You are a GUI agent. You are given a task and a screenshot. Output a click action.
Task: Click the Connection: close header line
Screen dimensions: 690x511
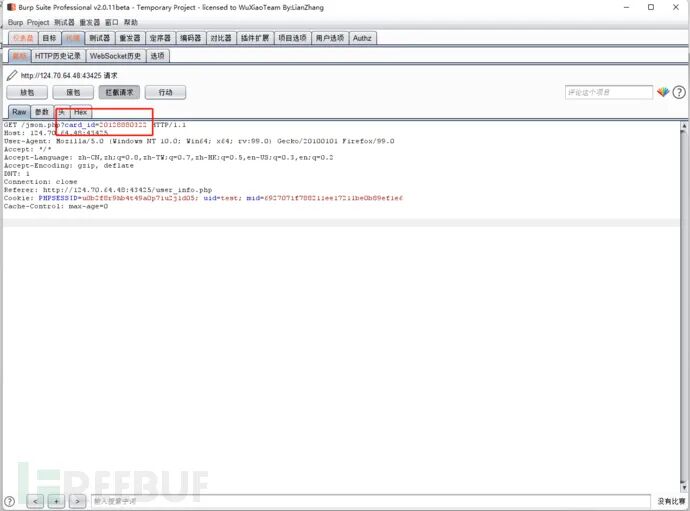[40, 182]
